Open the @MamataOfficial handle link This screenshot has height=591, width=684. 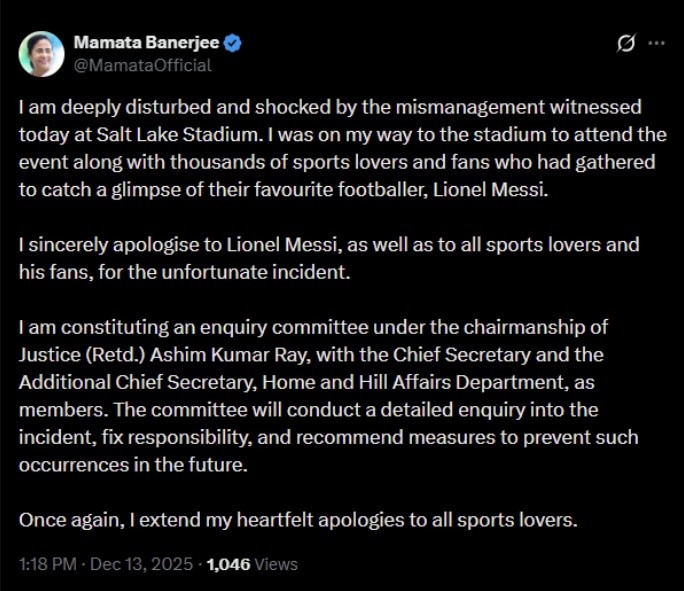142,65
